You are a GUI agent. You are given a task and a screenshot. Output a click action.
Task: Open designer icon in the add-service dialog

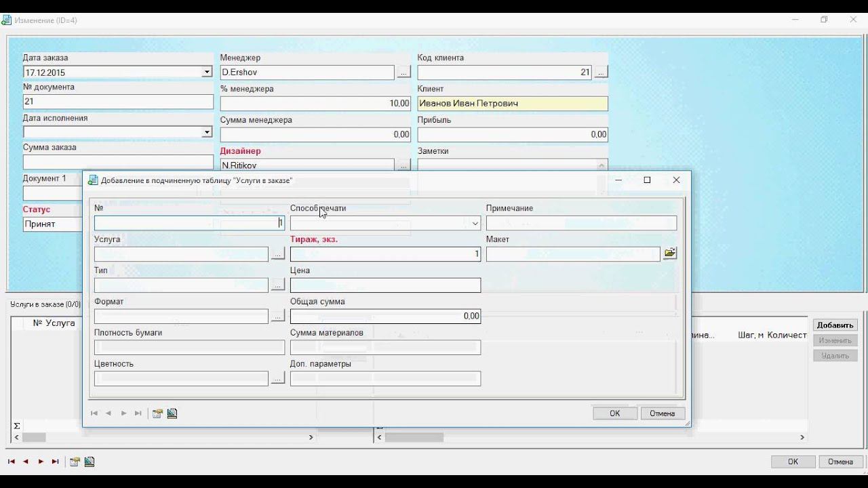172,413
